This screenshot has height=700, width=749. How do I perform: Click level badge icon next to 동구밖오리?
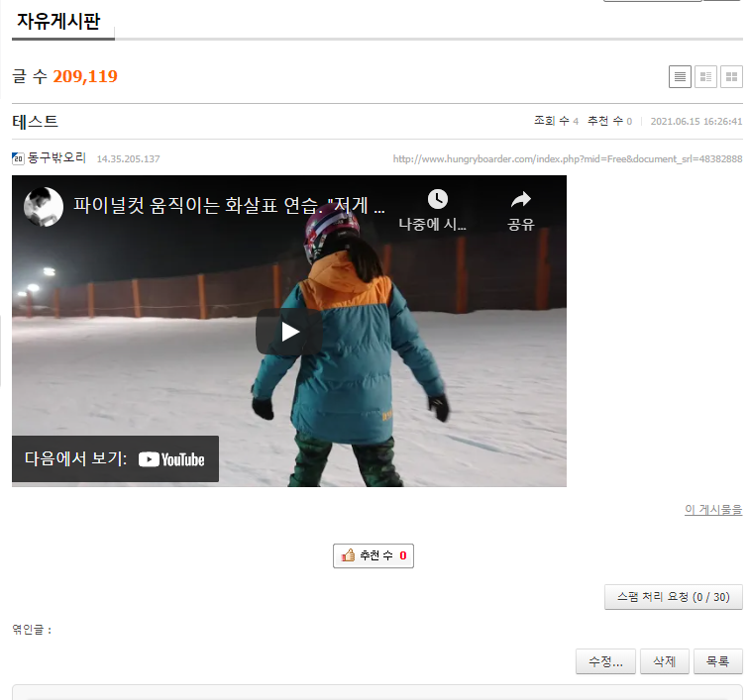[x=18, y=158]
